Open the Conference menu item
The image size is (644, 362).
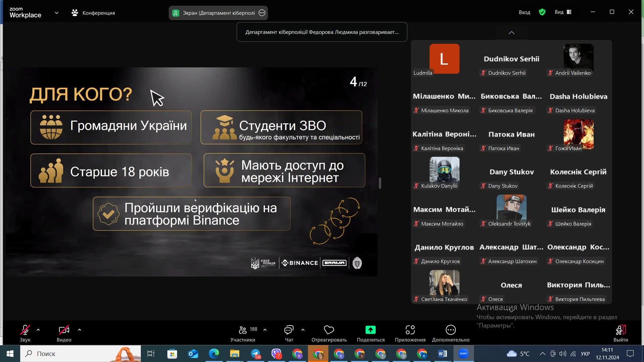pyautogui.click(x=93, y=13)
